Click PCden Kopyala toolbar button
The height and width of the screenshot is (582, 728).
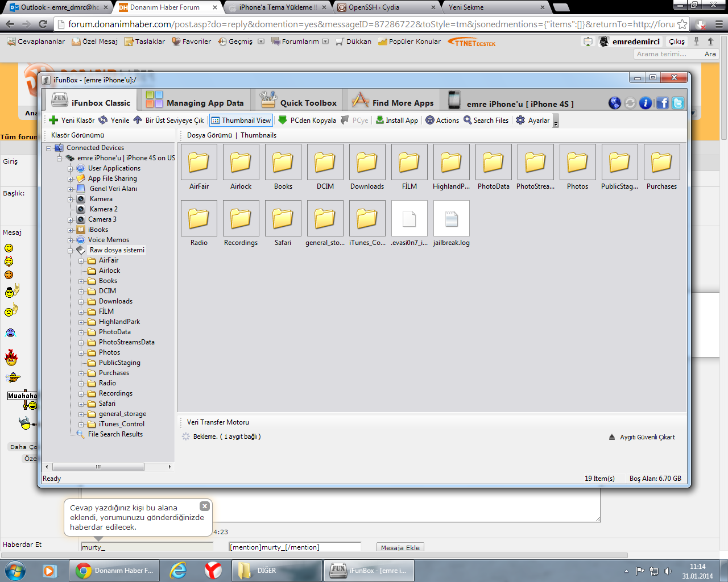click(x=307, y=120)
